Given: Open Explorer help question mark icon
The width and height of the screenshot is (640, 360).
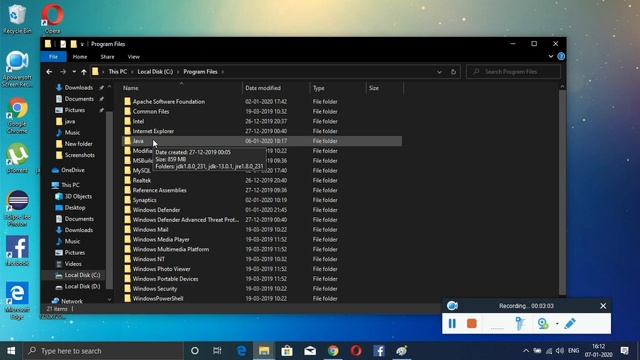Looking at the screenshot, I should (x=561, y=56).
